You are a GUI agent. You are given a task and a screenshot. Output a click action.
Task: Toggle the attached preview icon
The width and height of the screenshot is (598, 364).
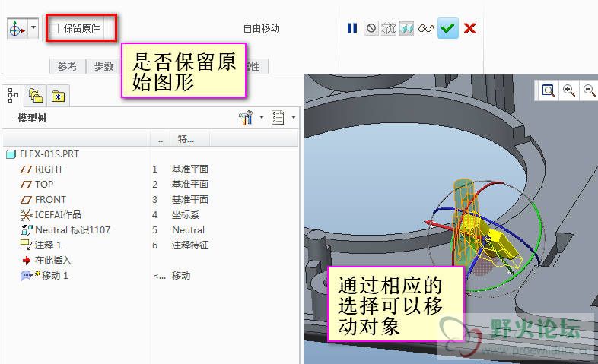click(406, 28)
